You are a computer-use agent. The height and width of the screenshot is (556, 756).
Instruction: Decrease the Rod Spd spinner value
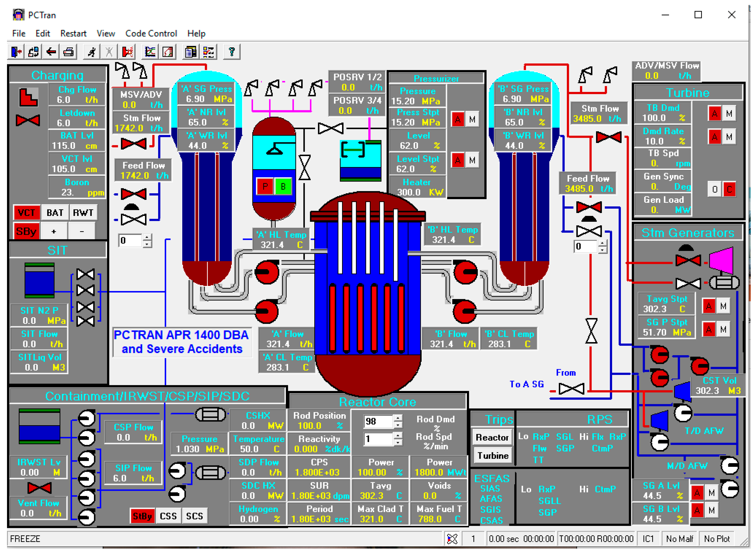[x=398, y=443]
